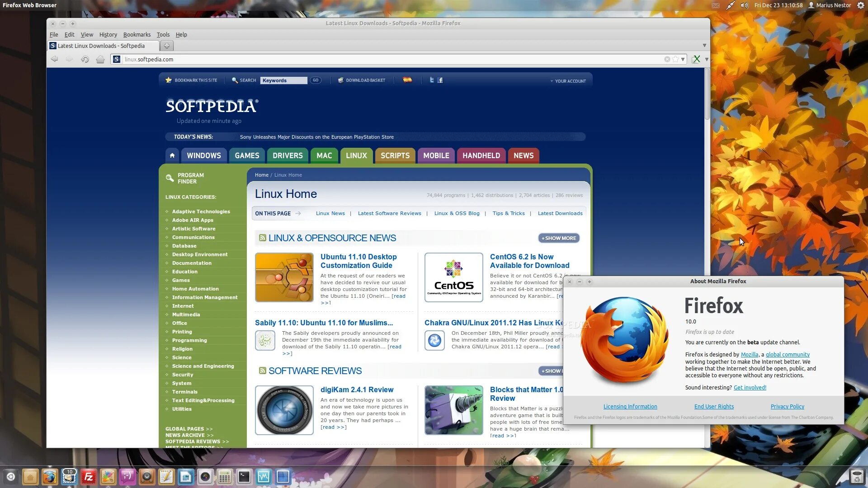Open the Program Finder magnifier
Viewport: 868px width, 488px height.
click(x=170, y=178)
